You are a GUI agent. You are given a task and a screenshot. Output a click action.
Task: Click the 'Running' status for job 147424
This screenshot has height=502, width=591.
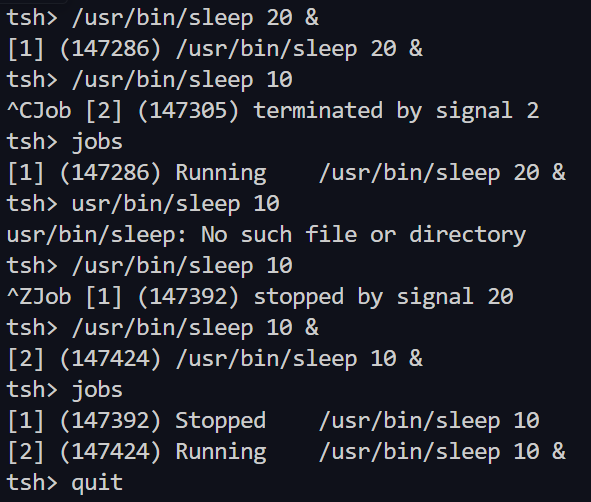[x=221, y=451]
